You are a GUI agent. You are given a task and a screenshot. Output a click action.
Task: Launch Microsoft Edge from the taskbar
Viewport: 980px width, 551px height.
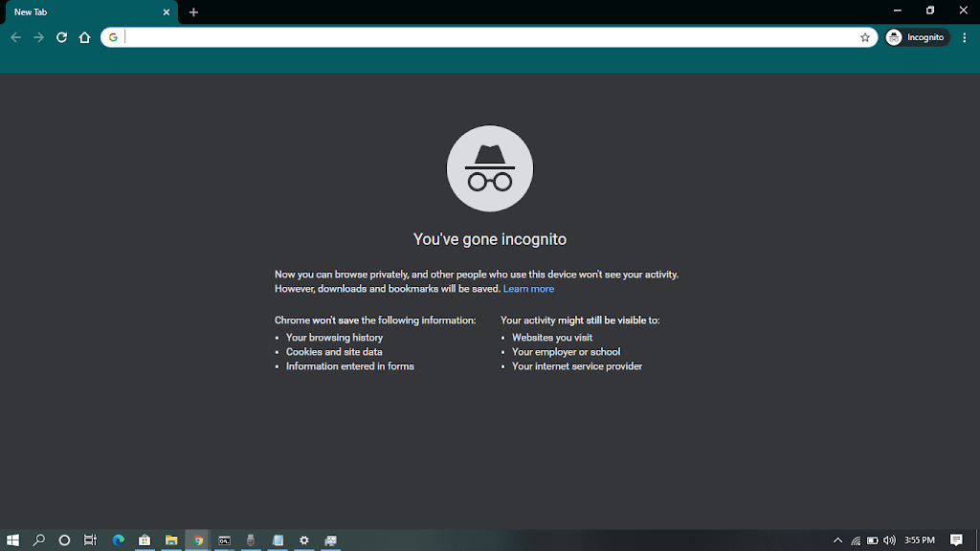(119, 540)
